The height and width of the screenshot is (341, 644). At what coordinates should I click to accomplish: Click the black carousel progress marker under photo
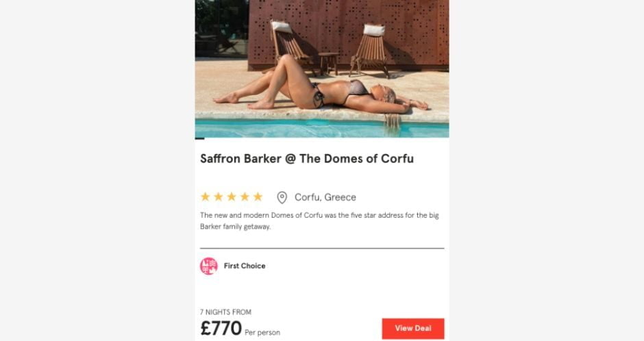199,139
